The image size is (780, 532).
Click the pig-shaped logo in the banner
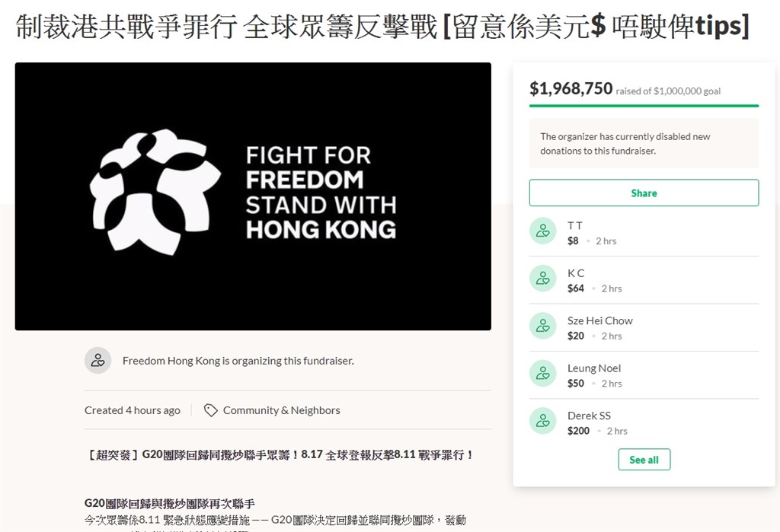(x=155, y=192)
